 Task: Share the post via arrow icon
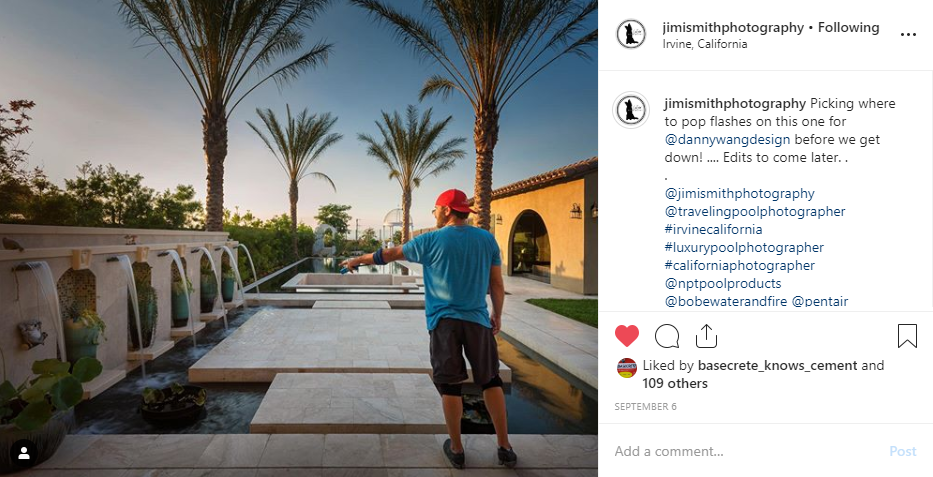tap(706, 336)
